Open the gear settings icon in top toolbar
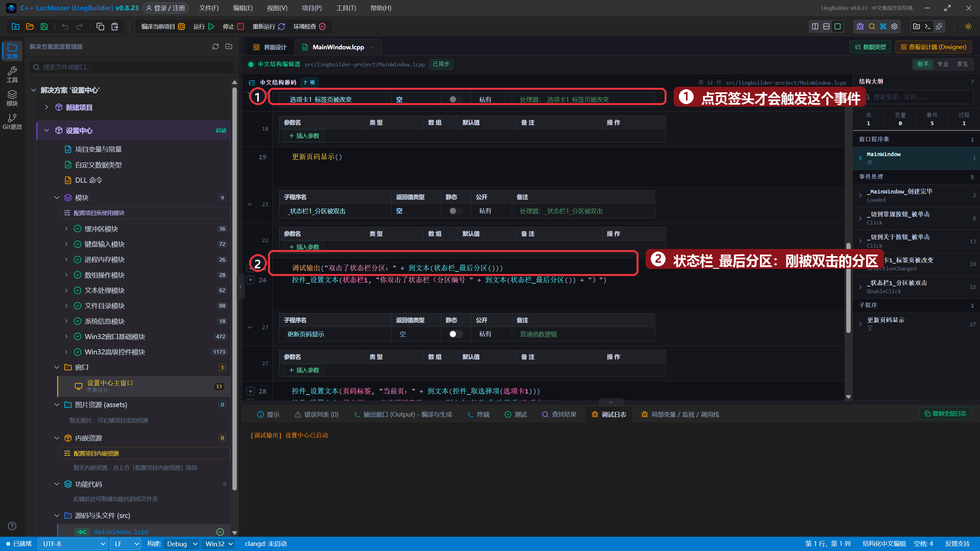This screenshot has height=551, width=980. pyautogui.click(x=894, y=27)
